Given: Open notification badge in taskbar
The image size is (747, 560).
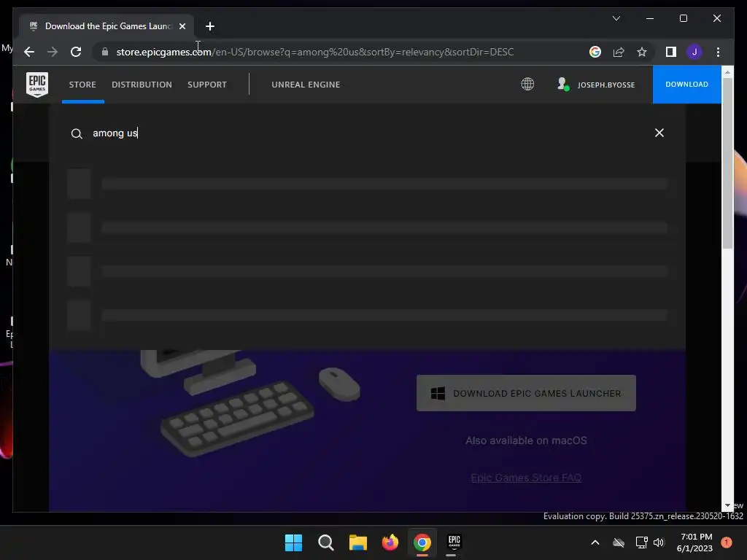Looking at the screenshot, I should [727, 542].
